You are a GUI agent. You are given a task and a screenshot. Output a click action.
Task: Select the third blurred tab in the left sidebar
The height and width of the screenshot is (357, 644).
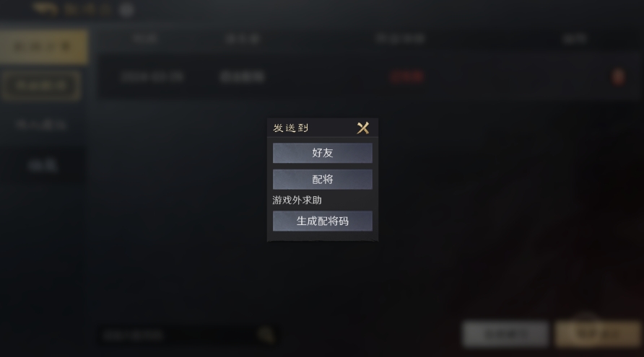pyautogui.click(x=41, y=125)
